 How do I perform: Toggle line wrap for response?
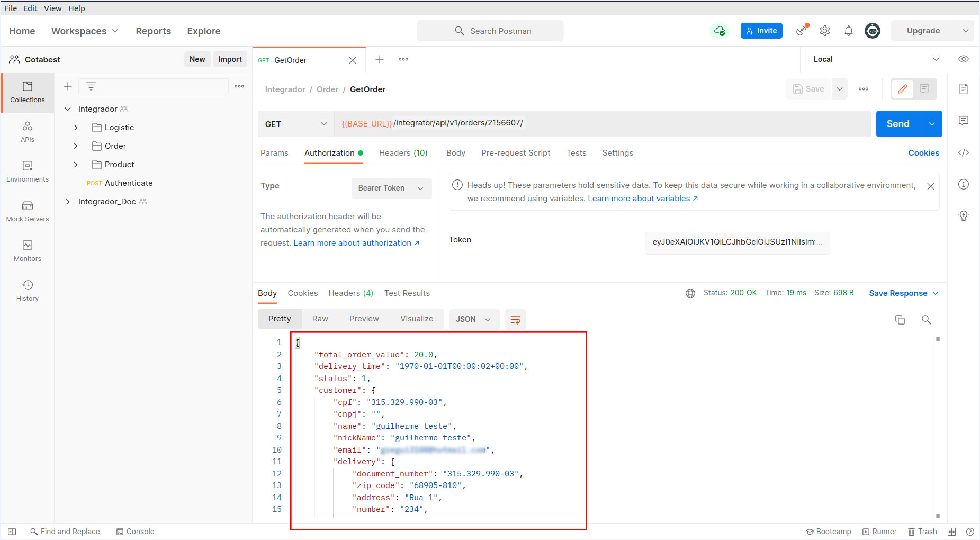(x=515, y=319)
